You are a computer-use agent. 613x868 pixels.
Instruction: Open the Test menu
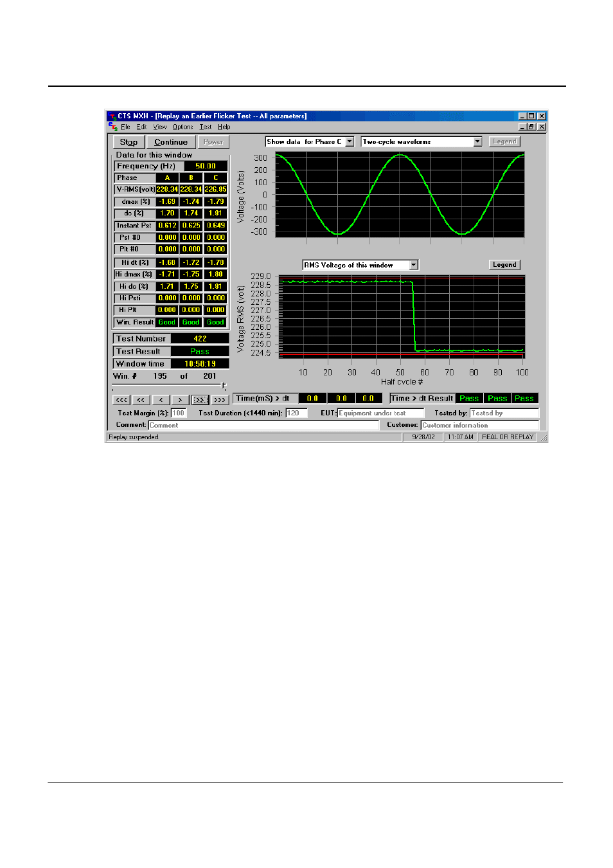[206, 127]
